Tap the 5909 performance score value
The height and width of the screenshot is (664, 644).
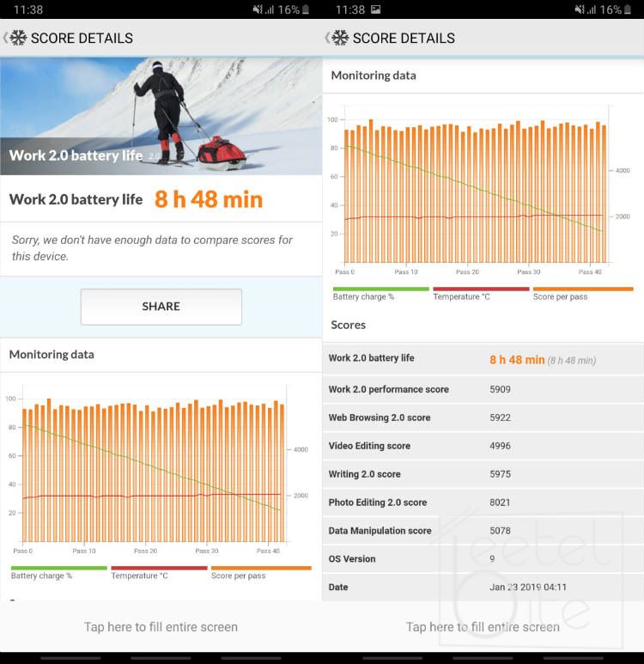tap(500, 389)
